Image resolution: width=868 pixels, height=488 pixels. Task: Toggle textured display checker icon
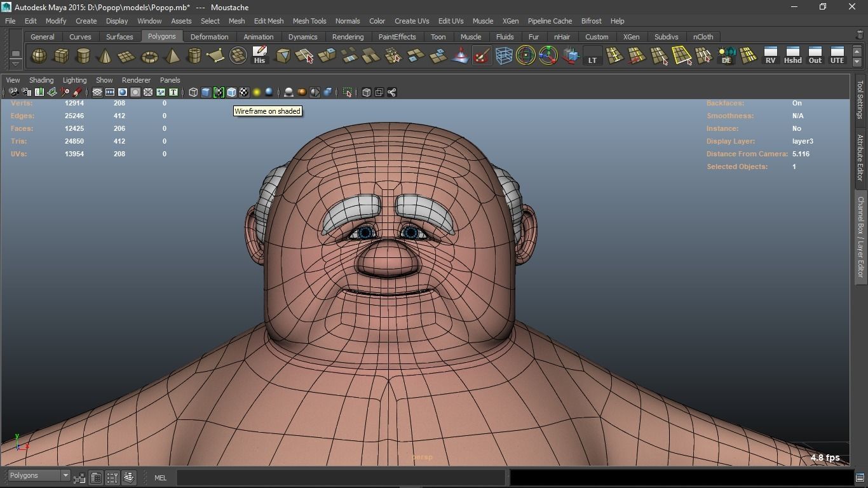244,93
